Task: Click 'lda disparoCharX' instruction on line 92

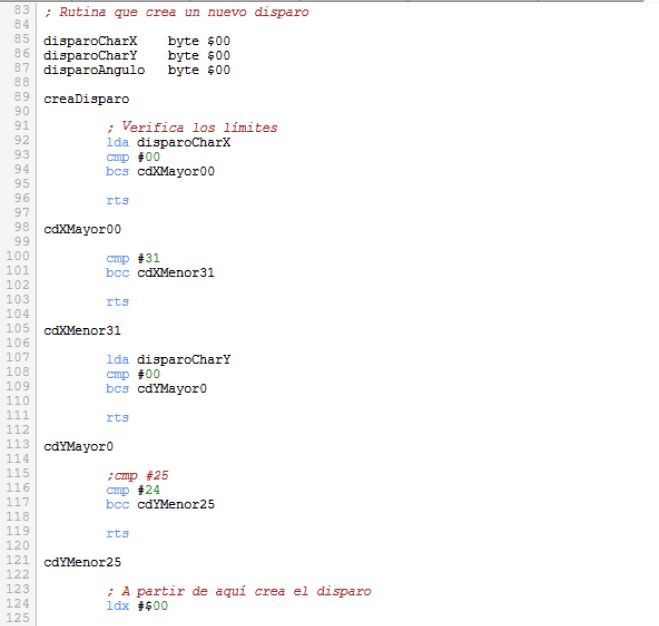Action: (168, 142)
